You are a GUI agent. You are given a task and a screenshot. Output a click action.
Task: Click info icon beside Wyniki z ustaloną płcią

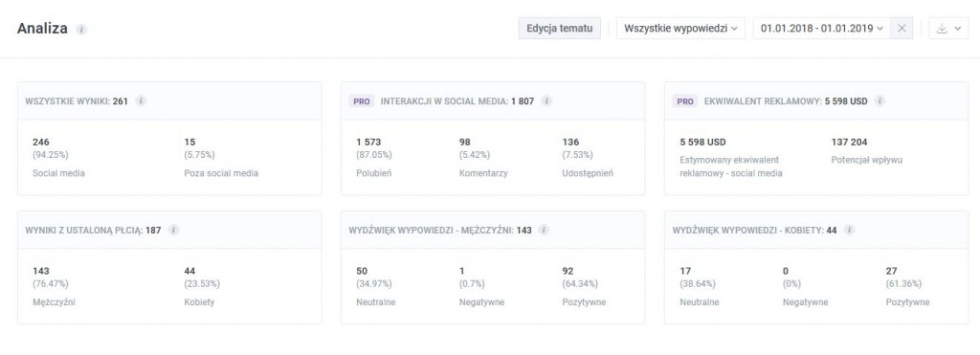coord(174,230)
